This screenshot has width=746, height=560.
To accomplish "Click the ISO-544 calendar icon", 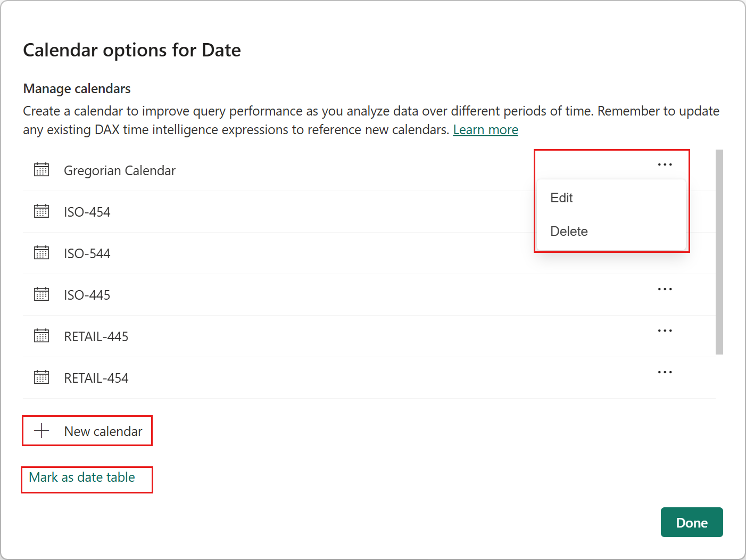I will pos(42,253).
